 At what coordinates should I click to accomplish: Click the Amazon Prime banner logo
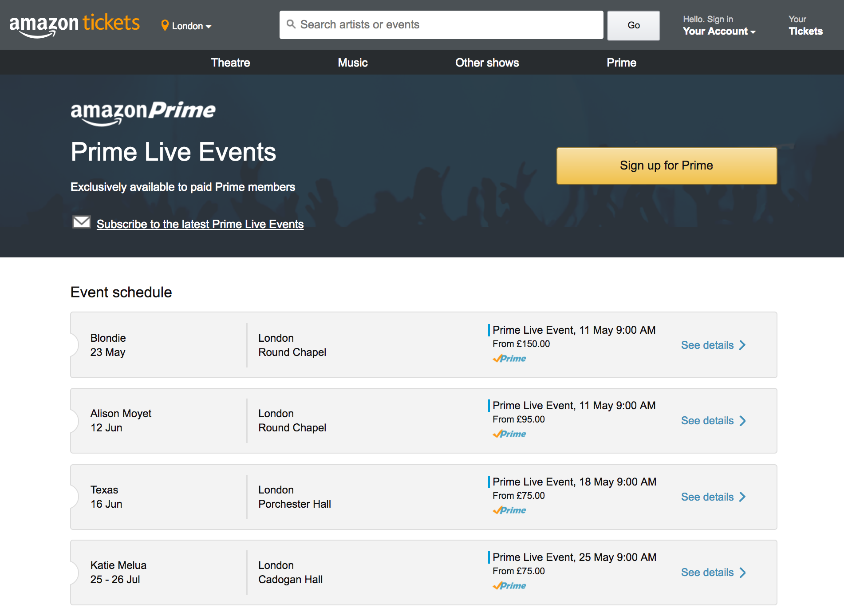143,114
